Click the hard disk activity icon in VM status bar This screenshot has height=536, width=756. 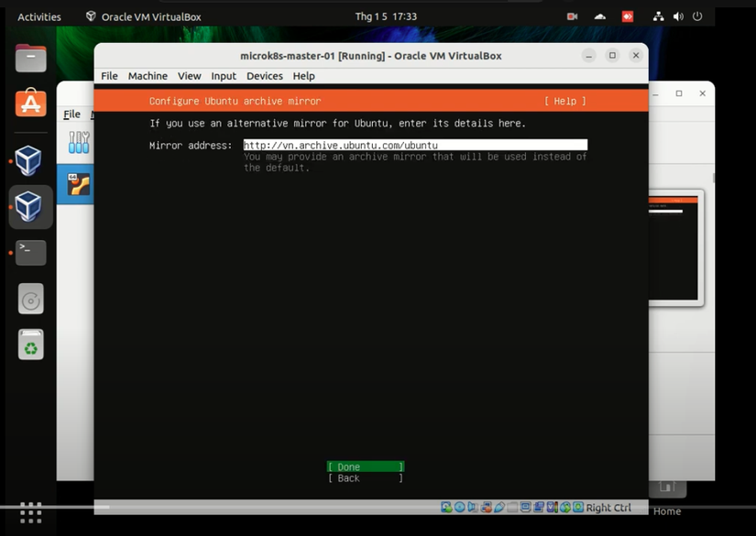click(x=445, y=507)
